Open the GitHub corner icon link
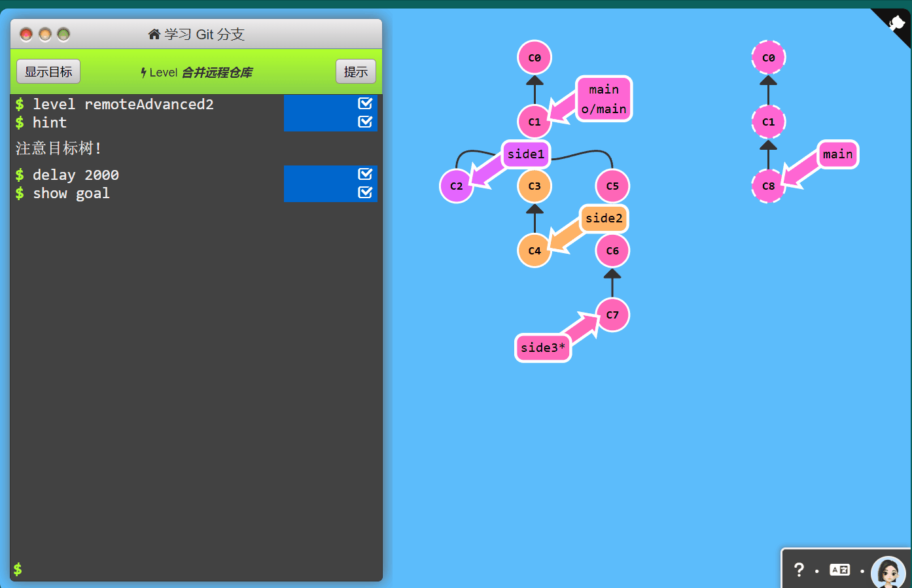The image size is (912, 588). click(896, 24)
